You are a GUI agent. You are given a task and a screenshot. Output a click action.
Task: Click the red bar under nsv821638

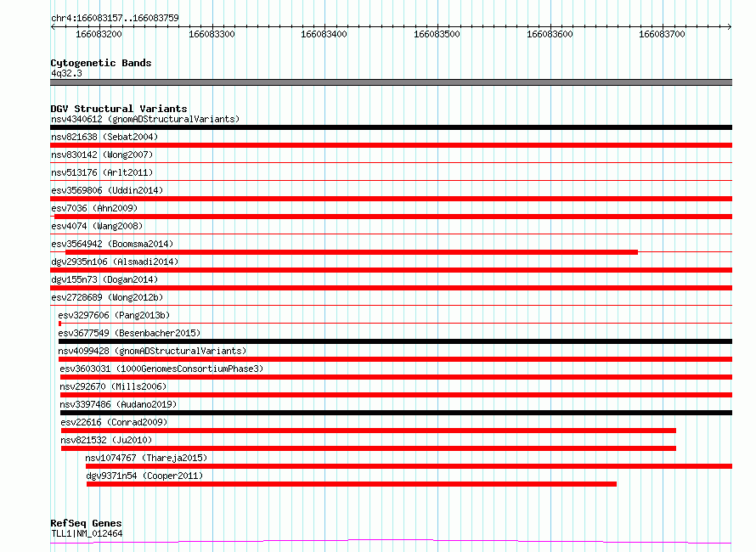tap(391, 145)
